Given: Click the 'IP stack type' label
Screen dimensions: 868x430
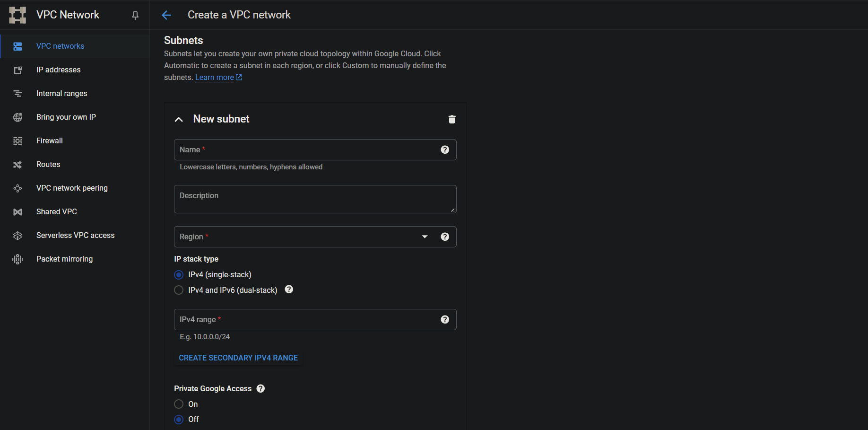Looking at the screenshot, I should click(196, 259).
